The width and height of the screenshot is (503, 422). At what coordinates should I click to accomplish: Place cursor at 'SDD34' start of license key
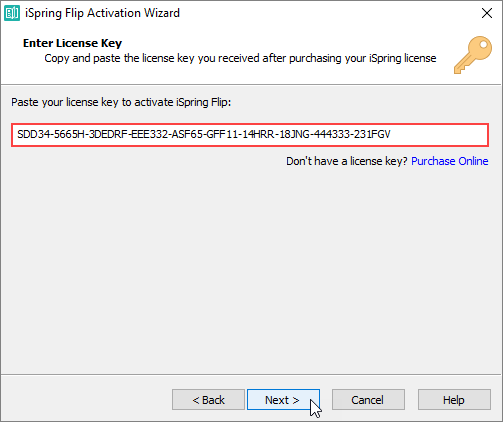(18, 135)
